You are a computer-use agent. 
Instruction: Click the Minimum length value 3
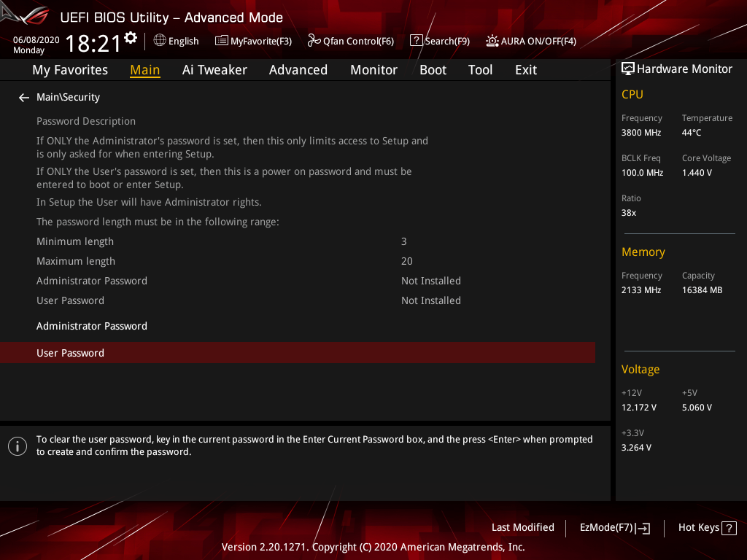404,242
